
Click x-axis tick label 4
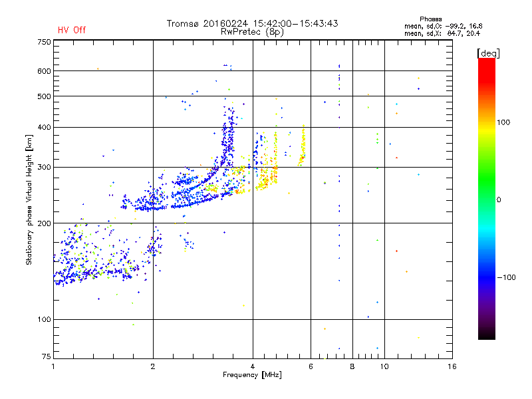[253, 366]
